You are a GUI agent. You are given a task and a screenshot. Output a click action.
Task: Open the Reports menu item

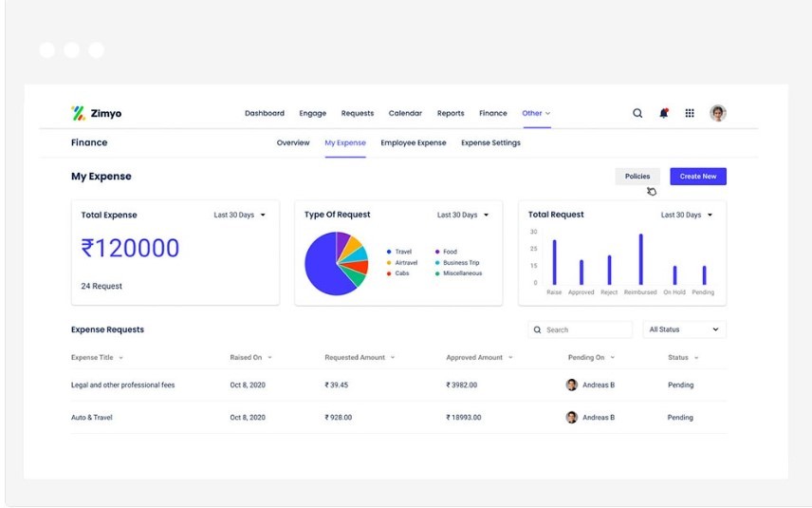coord(451,113)
